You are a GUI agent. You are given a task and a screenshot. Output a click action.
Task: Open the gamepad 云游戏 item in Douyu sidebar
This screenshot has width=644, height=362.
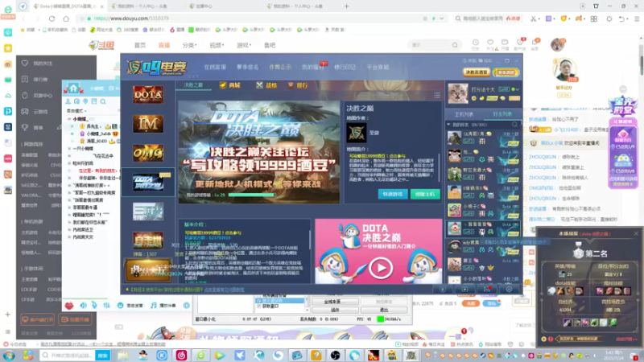(x=35, y=111)
